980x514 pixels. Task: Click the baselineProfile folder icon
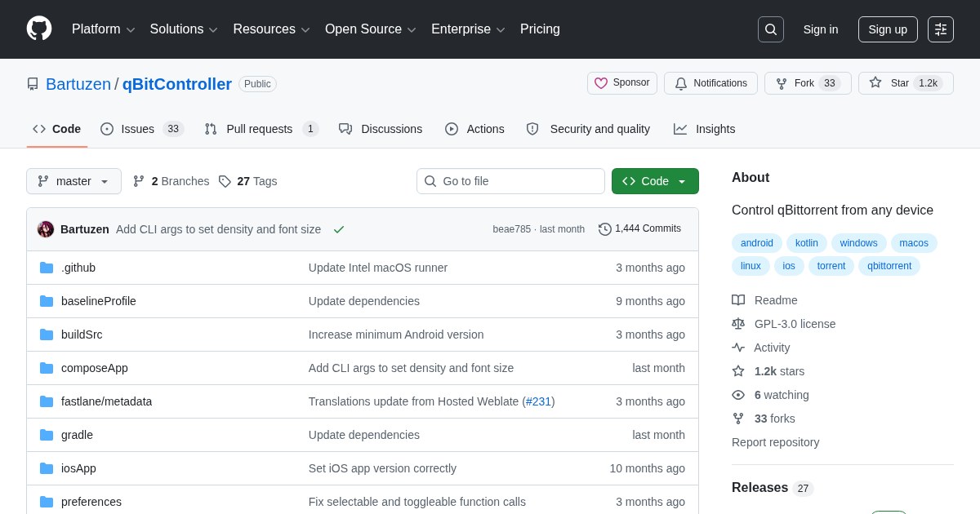coord(47,301)
